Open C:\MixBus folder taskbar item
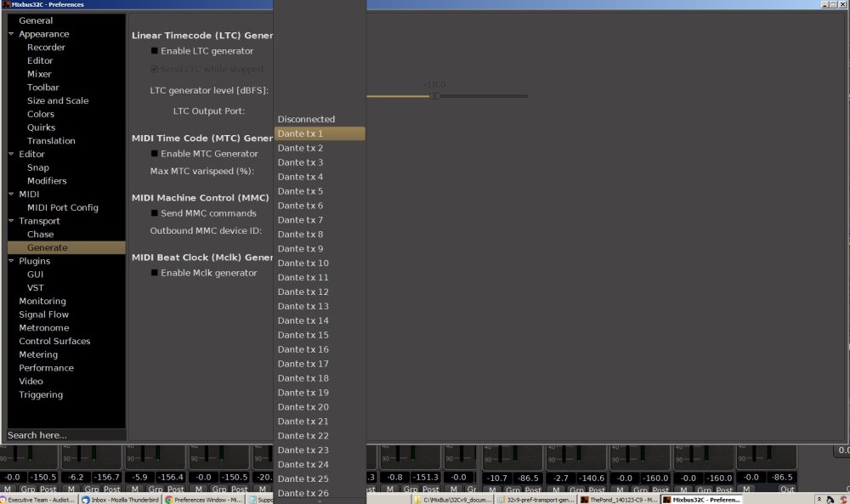Image resolution: width=850 pixels, height=504 pixels. (x=453, y=500)
